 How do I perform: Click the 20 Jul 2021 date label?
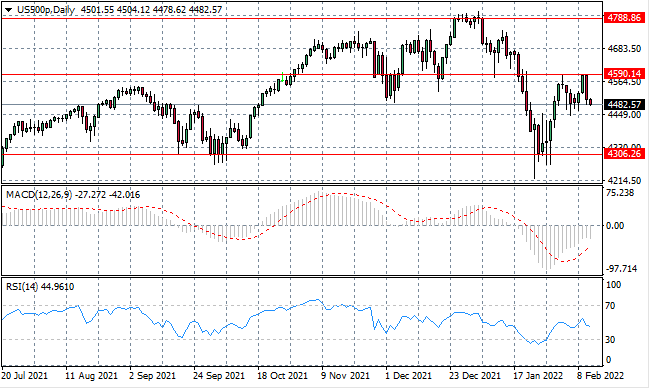coord(25,376)
